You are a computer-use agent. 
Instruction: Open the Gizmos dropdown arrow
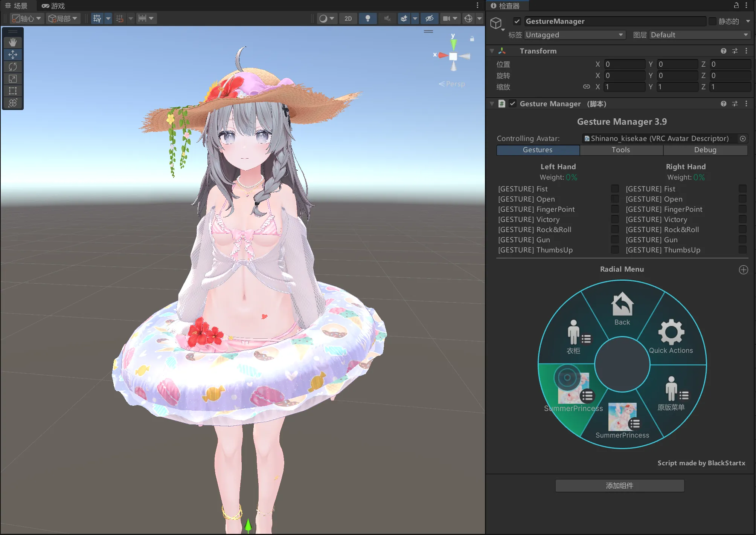(x=479, y=18)
